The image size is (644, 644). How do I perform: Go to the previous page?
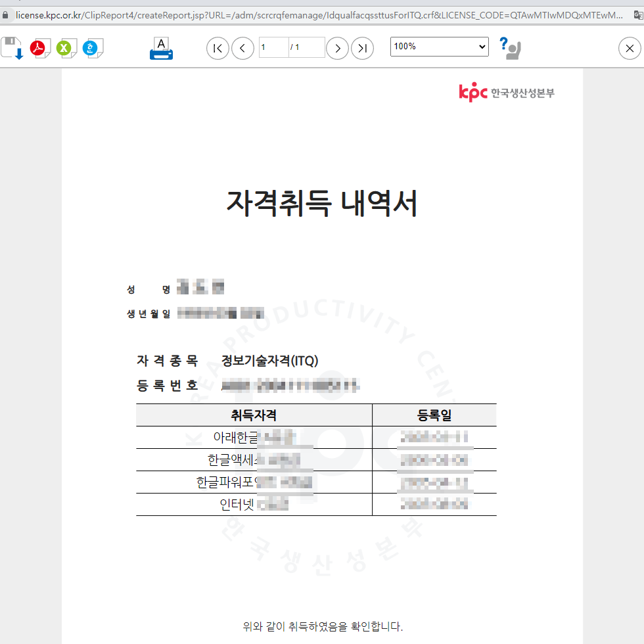(242, 48)
